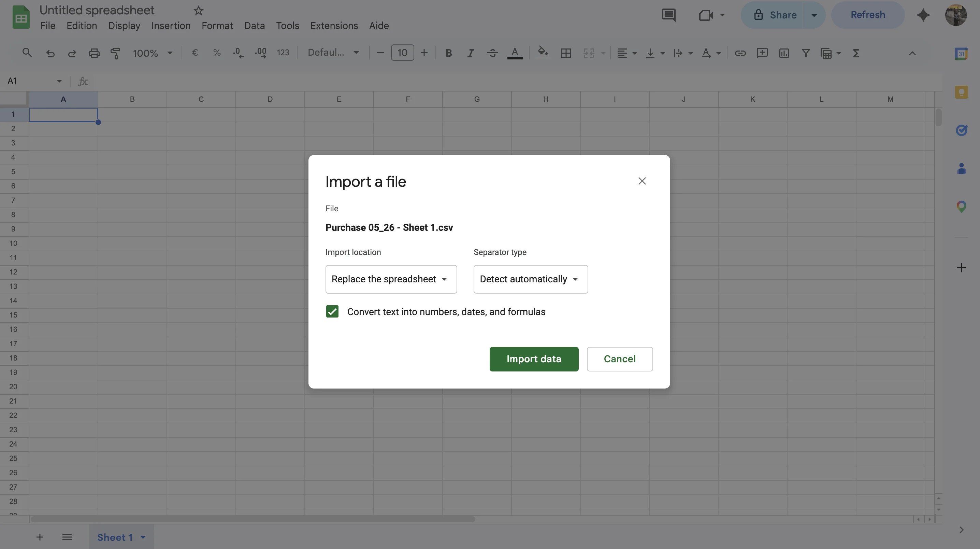Increase decimal places
Screen dimensions: 980x549
(261, 53)
